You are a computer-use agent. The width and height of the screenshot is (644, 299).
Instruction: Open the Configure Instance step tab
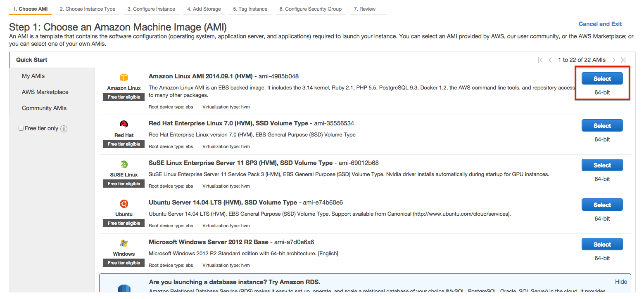coord(151,9)
